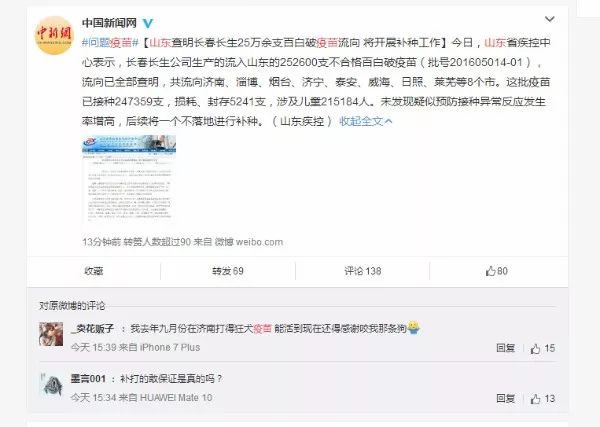600x427 pixels.
Task: Click the blue verified V badge
Action: pos(148,23)
